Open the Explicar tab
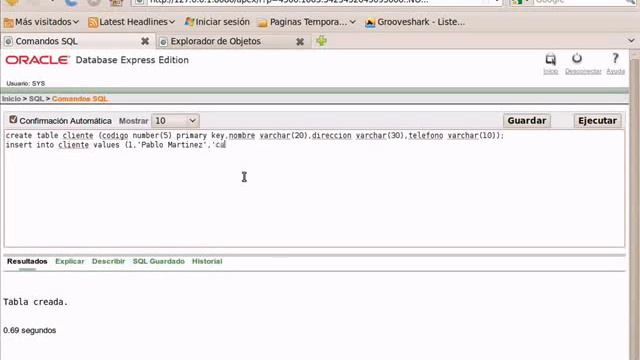This screenshot has height=360, width=640. pos(70,261)
